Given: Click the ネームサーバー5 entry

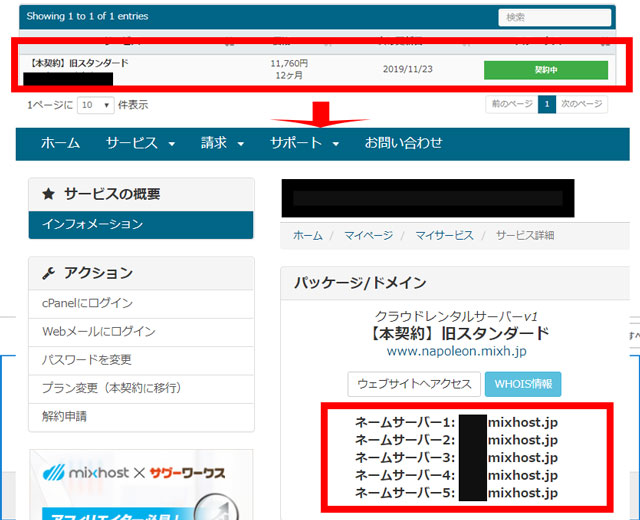Looking at the screenshot, I should (x=456, y=493).
